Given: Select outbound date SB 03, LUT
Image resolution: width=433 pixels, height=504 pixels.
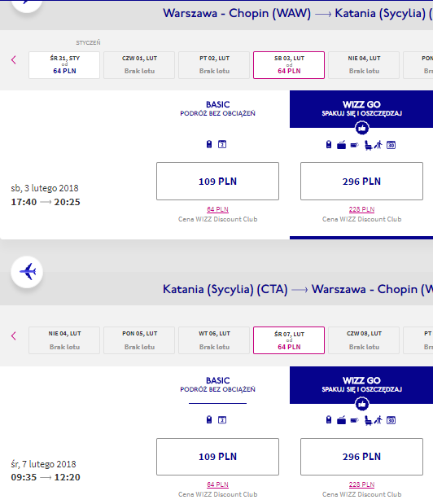Looking at the screenshot, I should coord(289,65).
